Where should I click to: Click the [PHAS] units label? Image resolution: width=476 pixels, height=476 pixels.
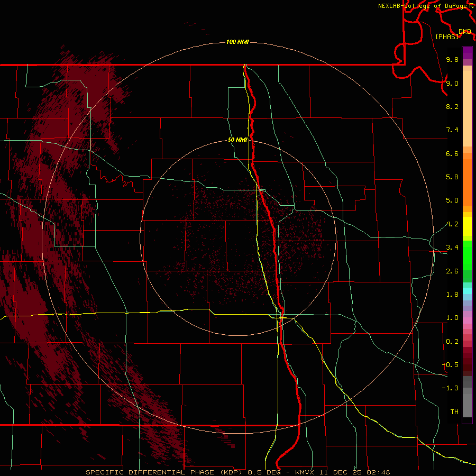(447, 37)
